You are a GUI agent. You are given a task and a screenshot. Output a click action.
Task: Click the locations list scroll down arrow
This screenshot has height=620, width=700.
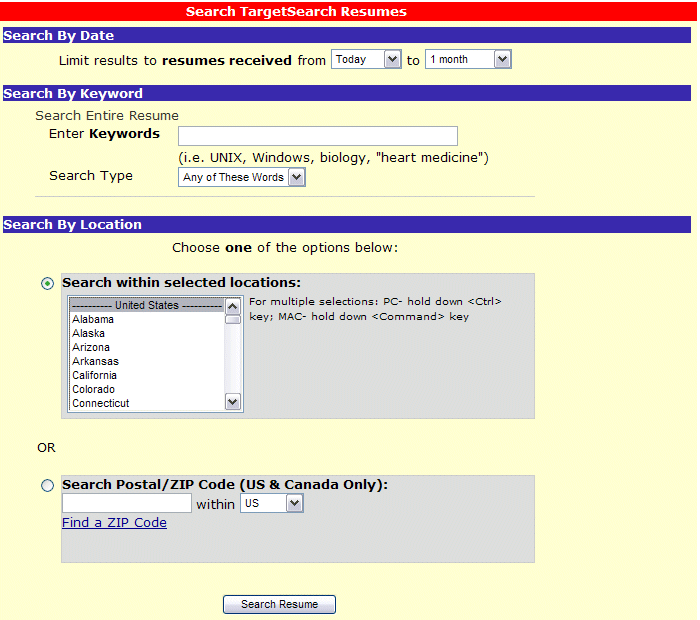click(x=233, y=402)
